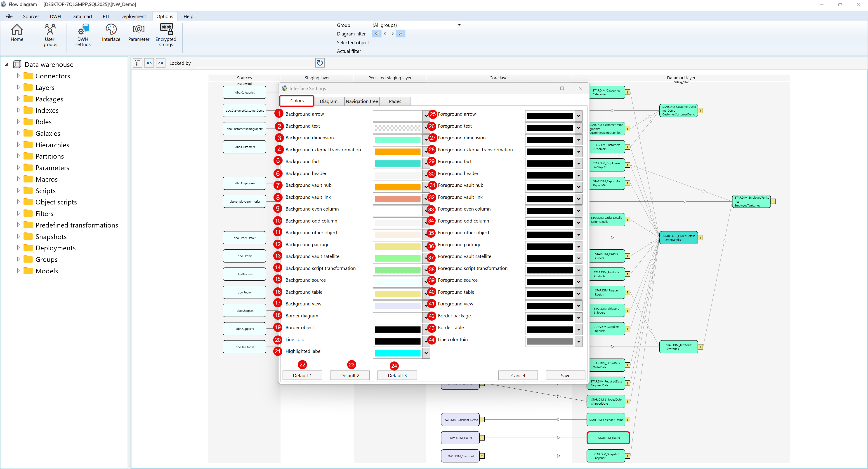Click the redo arrow icon
Viewport: 868px width, 469px height.
point(161,63)
